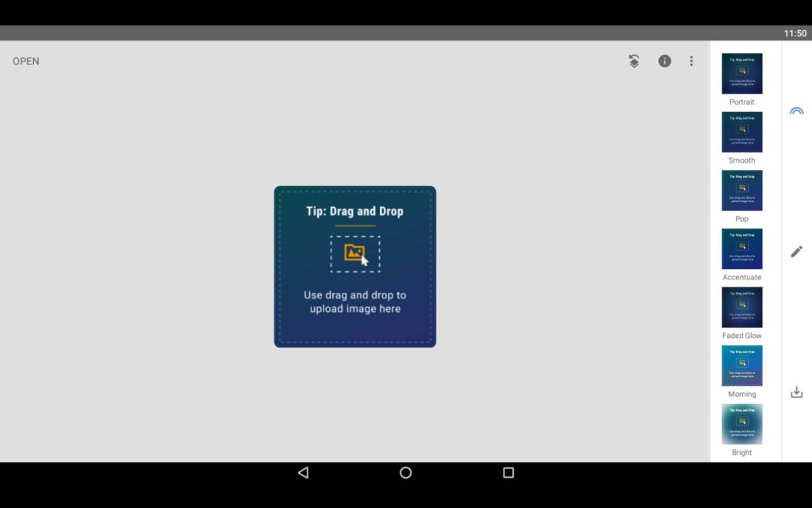
Task: Apply the Smooth look thumbnail
Action: pos(741,133)
